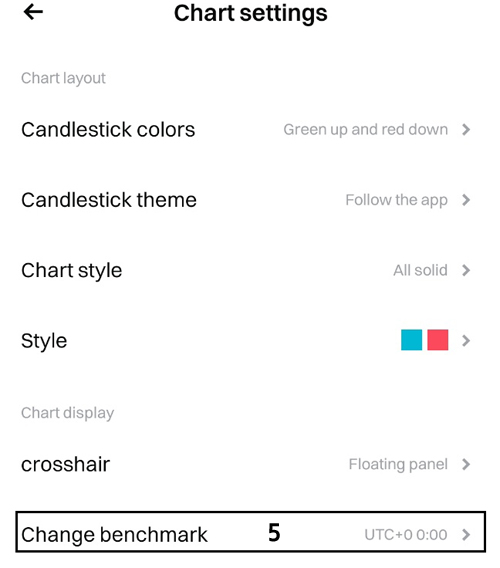Expand chevron next to Green up and red down
The image size is (500, 568).
(466, 130)
